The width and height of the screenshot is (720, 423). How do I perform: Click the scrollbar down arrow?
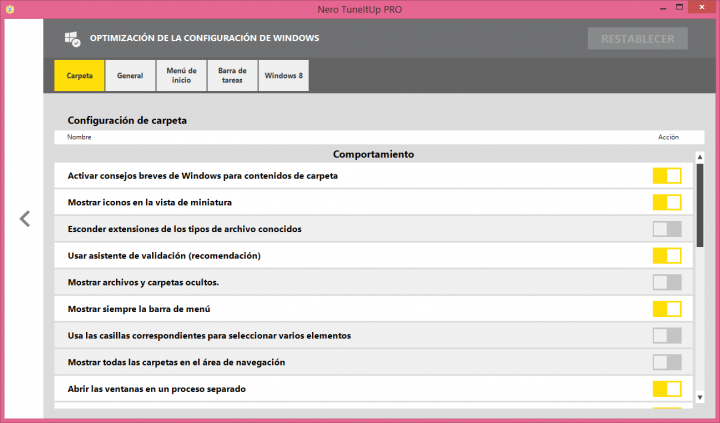click(700, 397)
